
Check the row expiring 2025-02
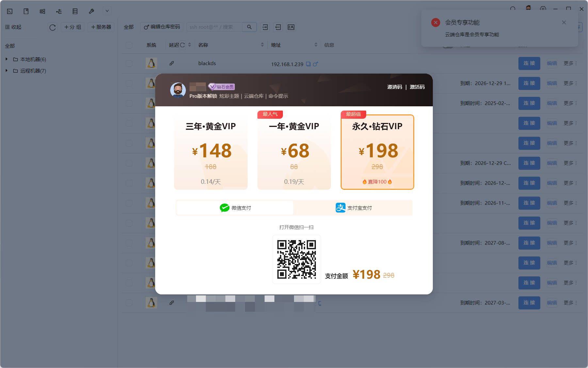(129, 103)
